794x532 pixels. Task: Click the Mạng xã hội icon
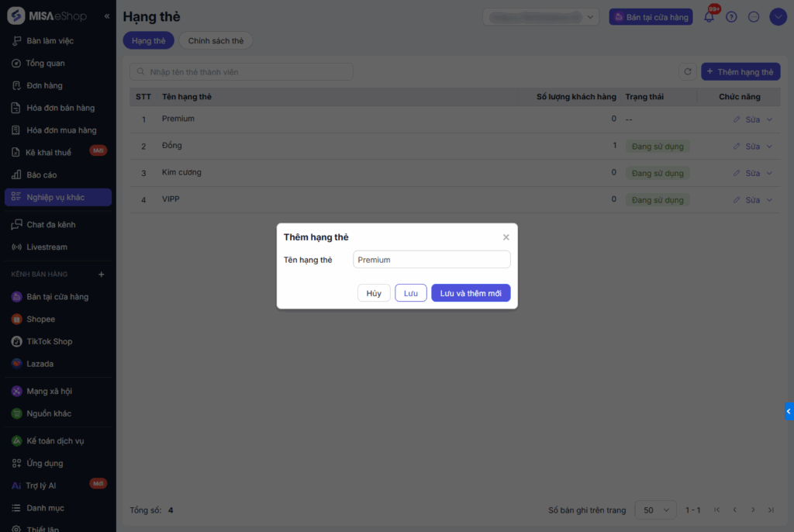click(16, 391)
